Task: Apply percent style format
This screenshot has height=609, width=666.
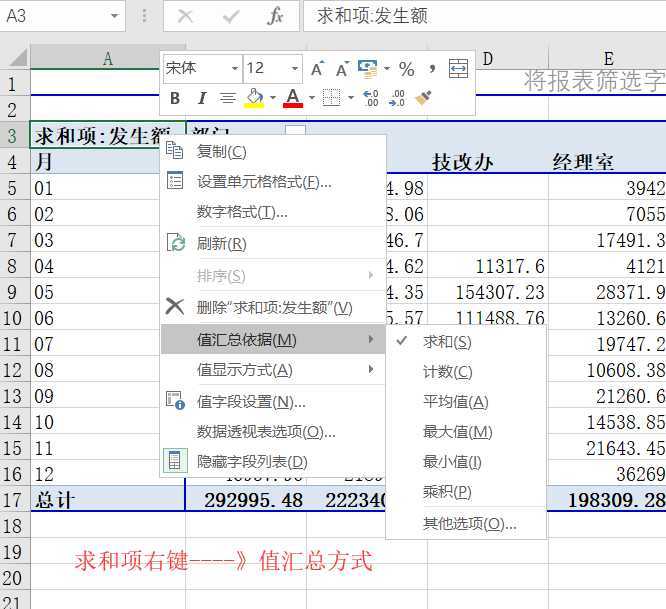Action: 406,69
